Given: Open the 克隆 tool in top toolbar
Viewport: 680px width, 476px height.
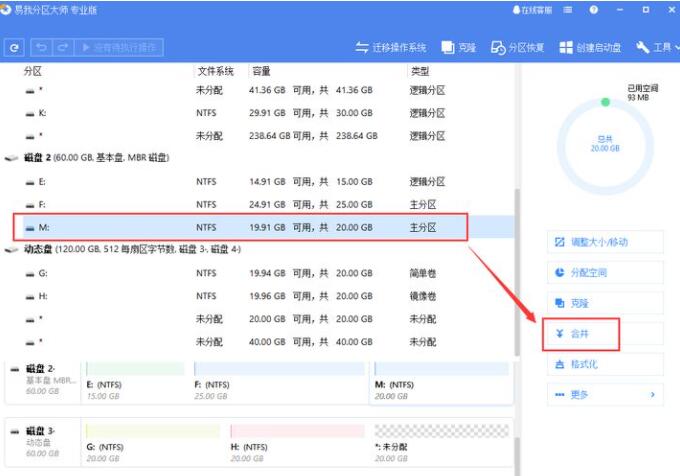Looking at the screenshot, I should [459, 48].
